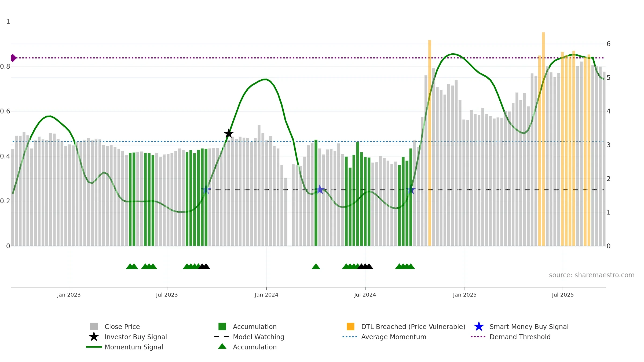The height and width of the screenshot is (362, 644).
Task: Click the DTL Breached (Price Vulnerable) label
Action: tap(413, 327)
